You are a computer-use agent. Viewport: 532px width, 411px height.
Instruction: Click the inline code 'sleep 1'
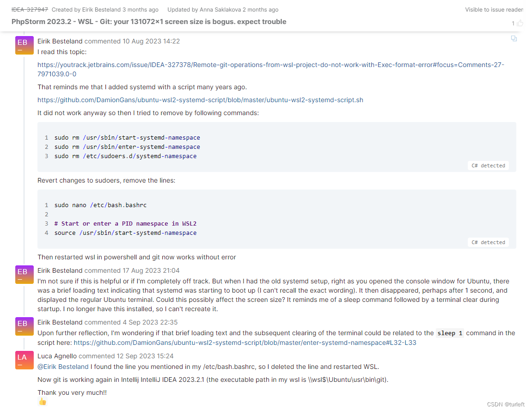[450, 333]
